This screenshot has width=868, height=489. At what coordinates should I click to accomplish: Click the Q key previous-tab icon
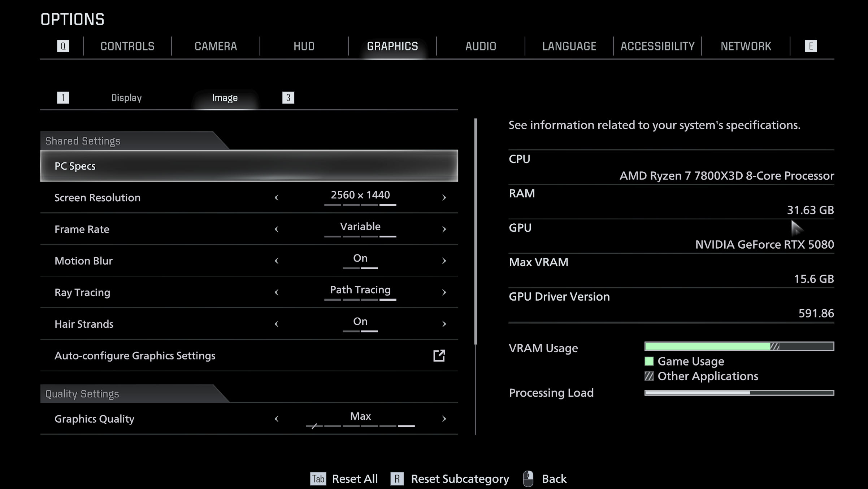[63, 46]
